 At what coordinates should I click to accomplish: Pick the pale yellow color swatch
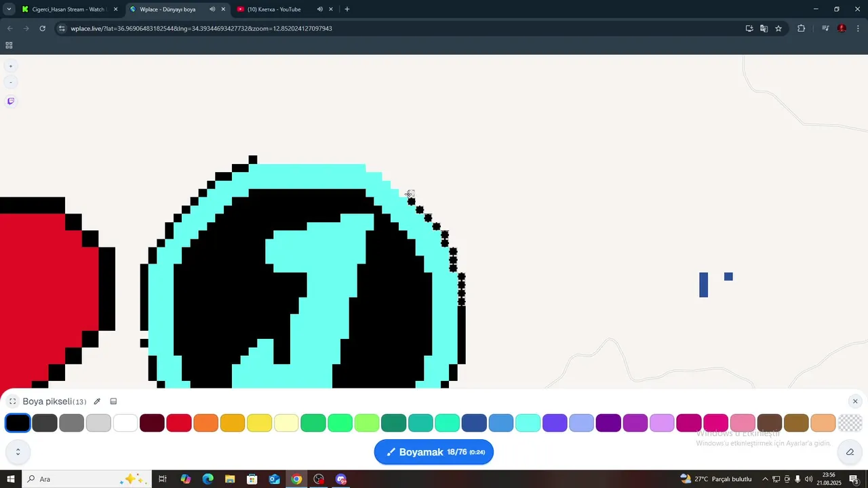[x=286, y=423]
